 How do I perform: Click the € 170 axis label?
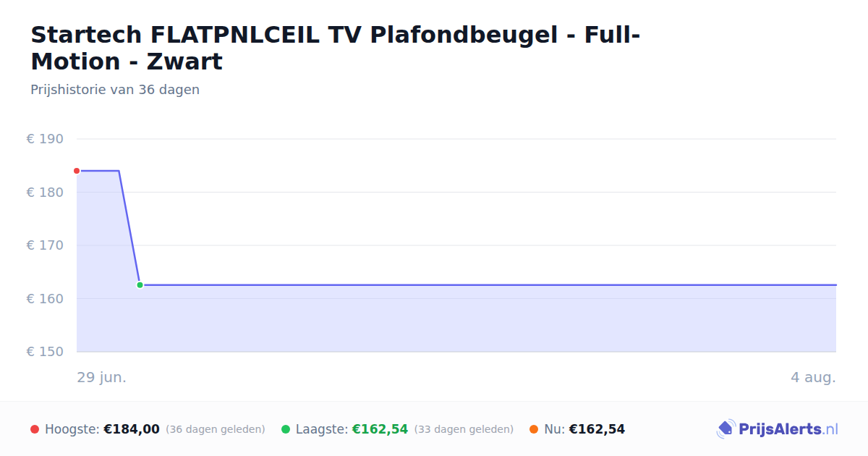(x=45, y=245)
